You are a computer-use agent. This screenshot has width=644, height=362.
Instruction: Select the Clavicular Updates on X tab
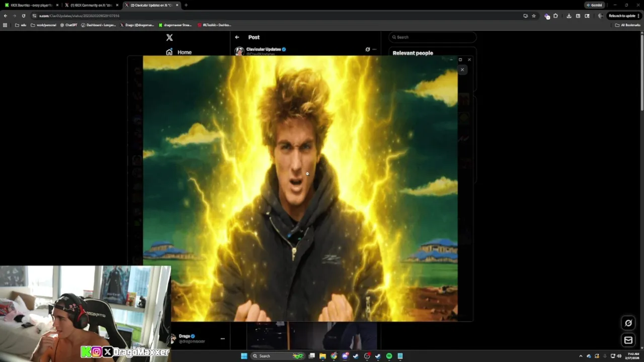(x=151, y=5)
